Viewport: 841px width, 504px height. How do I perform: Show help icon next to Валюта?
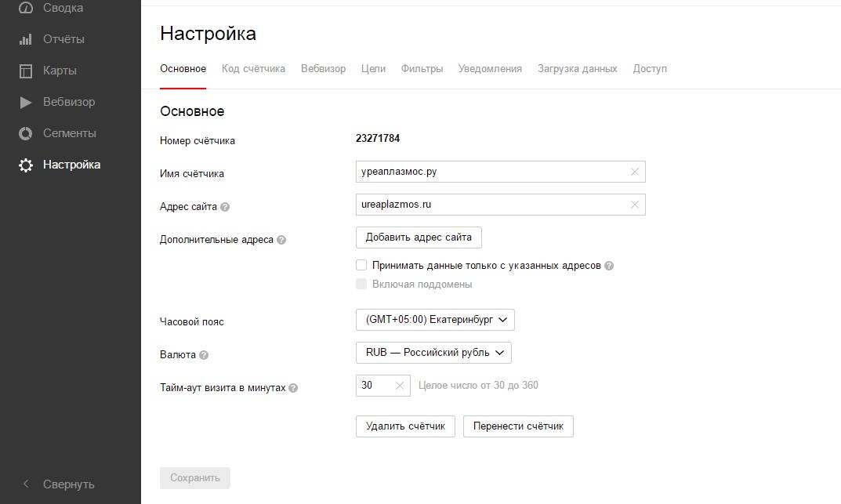[x=204, y=355]
